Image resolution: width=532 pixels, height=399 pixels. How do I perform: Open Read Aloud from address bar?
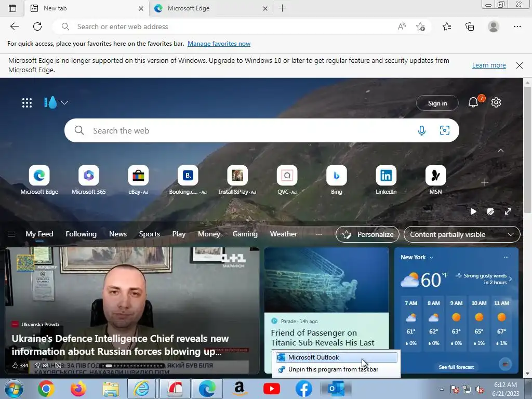(402, 26)
